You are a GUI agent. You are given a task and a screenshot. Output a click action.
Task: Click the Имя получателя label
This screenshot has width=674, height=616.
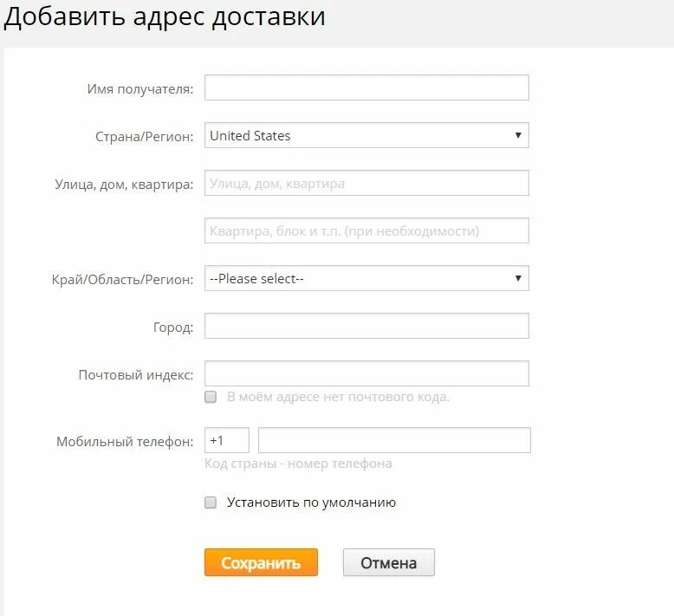(x=140, y=89)
